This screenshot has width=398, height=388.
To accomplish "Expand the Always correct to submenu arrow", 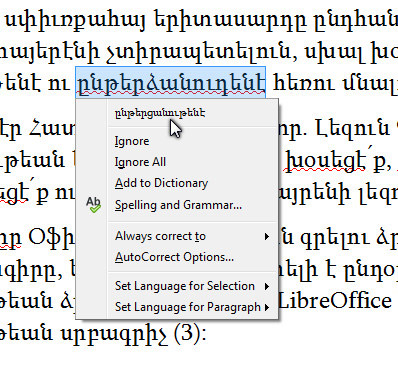I will tap(266, 237).
